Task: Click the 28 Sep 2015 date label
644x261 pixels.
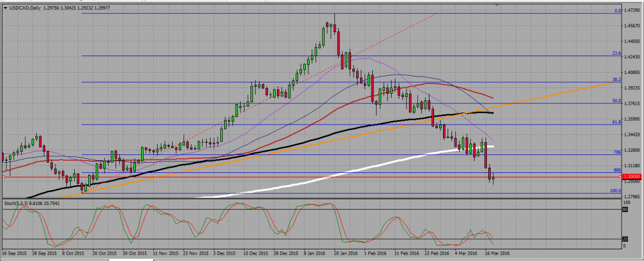Action: [x=45, y=254]
